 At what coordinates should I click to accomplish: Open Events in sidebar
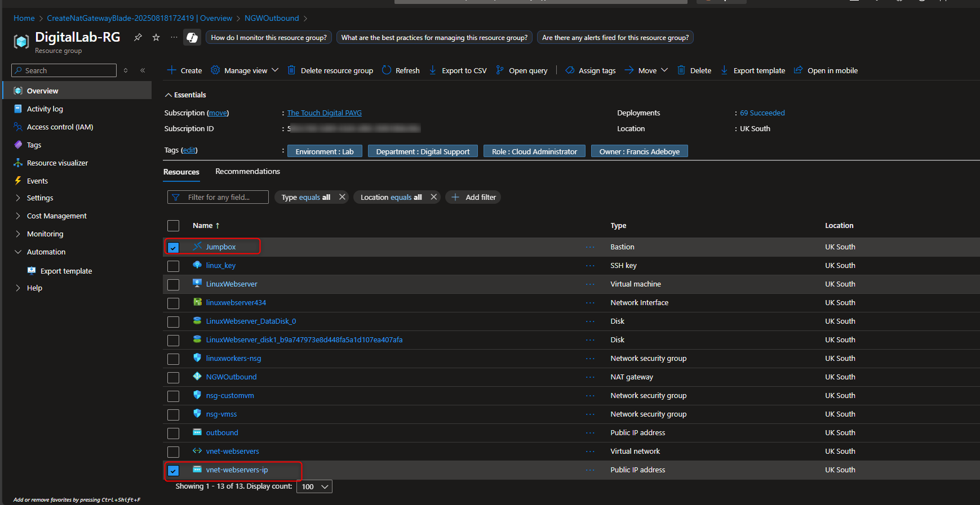[37, 181]
